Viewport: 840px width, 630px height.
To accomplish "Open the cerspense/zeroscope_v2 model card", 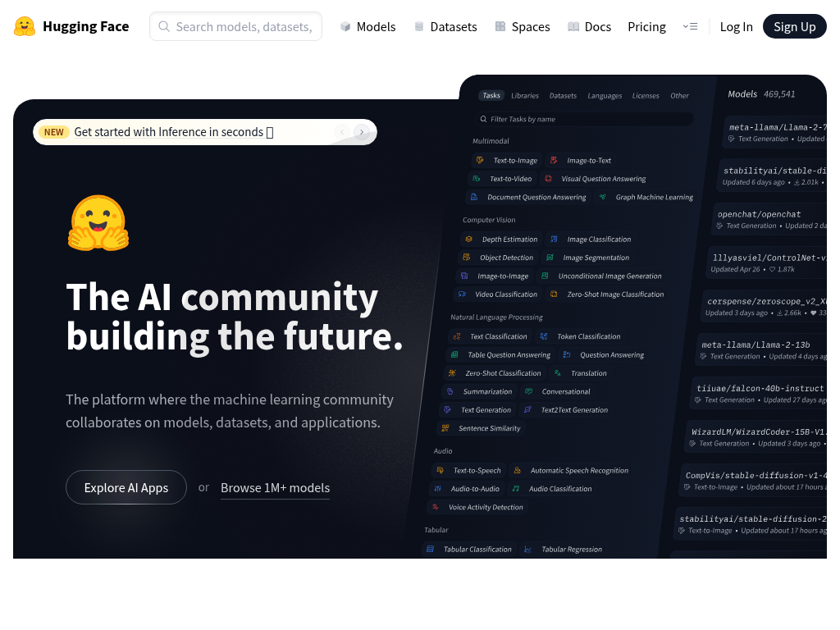I will tap(765, 307).
